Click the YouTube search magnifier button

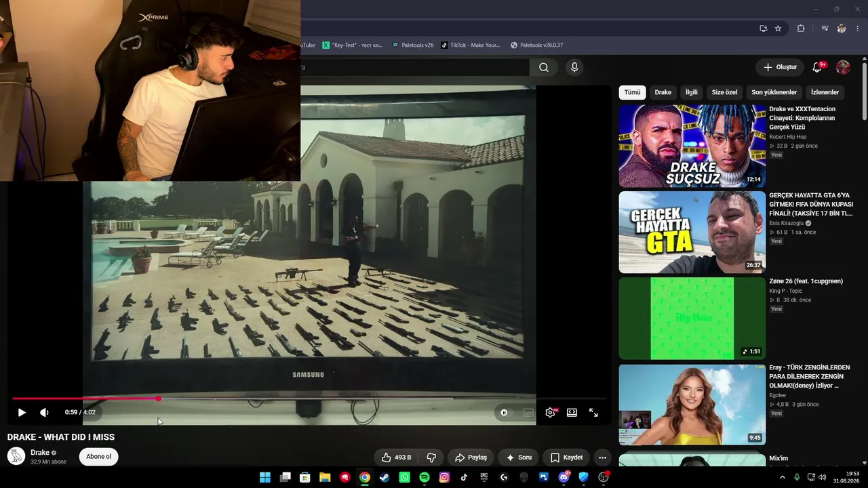coord(544,67)
